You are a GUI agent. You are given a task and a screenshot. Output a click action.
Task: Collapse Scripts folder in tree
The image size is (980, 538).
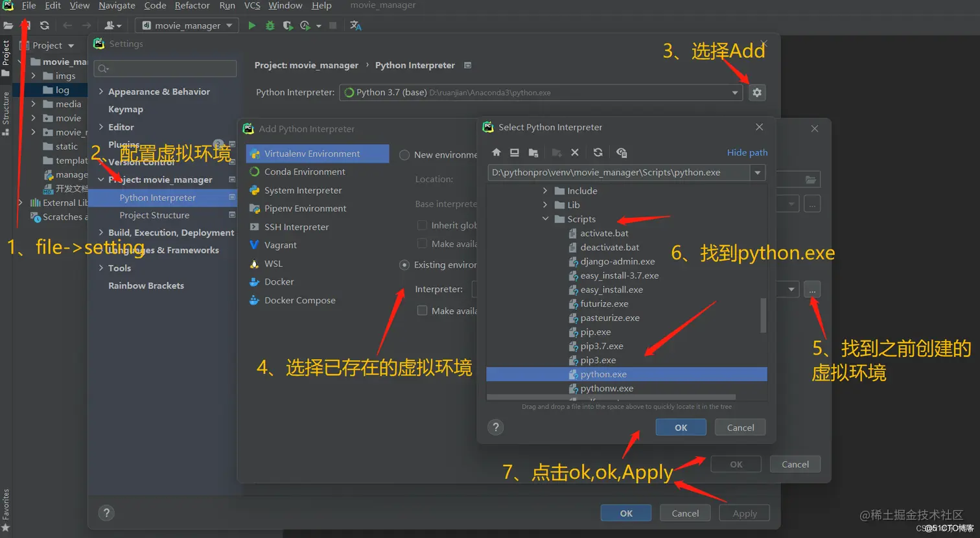pos(545,219)
